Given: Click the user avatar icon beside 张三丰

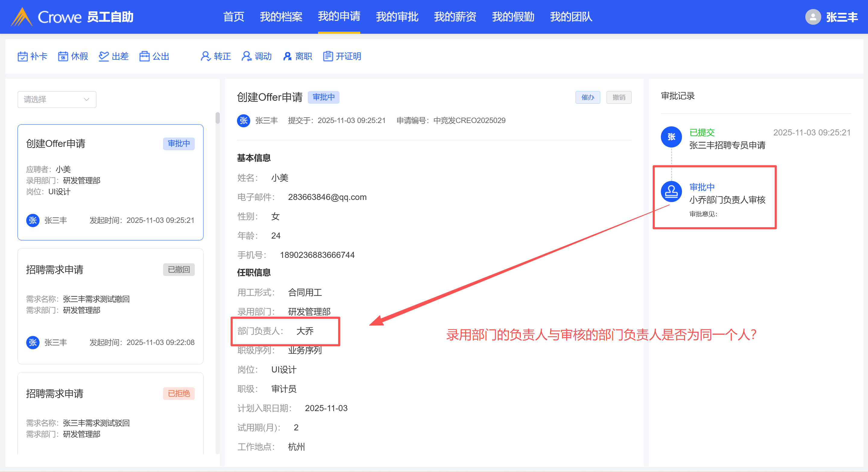Looking at the screenshot, I should click(813, 17).
